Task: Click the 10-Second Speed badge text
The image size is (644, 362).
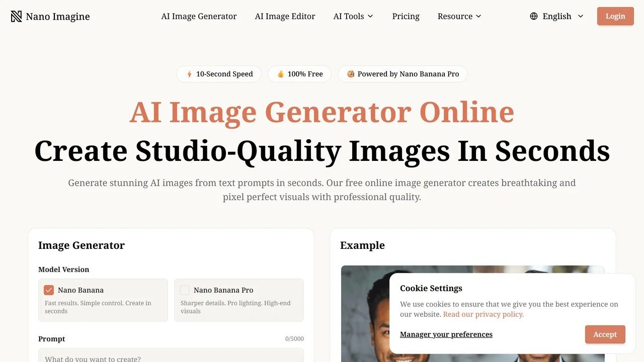Action: [224, 74]
